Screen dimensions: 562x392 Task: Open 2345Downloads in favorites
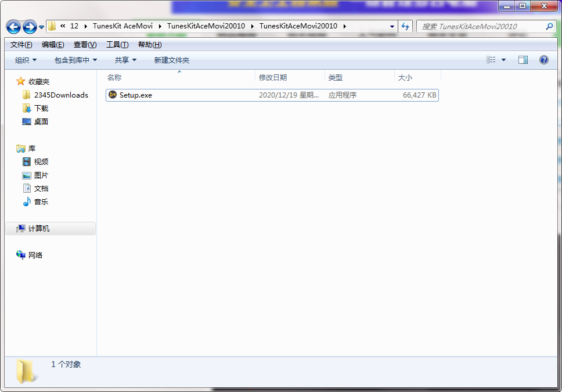pos(61,95)
